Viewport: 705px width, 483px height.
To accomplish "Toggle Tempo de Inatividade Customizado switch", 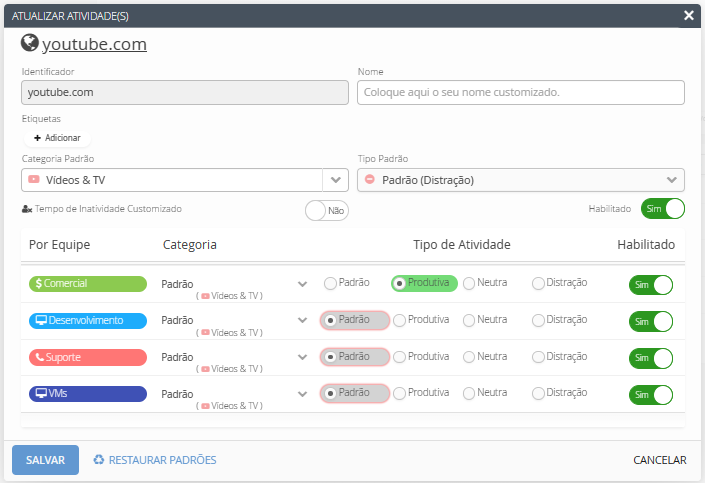I will point(326,210).
